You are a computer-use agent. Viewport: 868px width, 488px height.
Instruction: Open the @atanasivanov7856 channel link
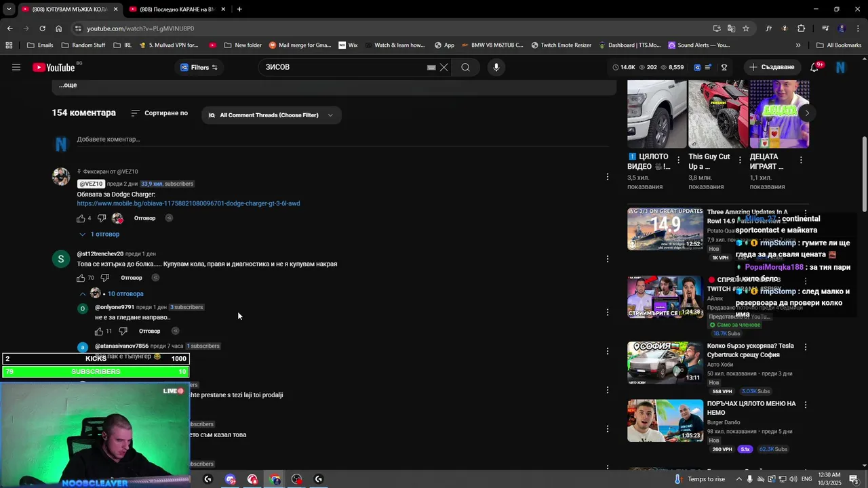coord(122,346)
